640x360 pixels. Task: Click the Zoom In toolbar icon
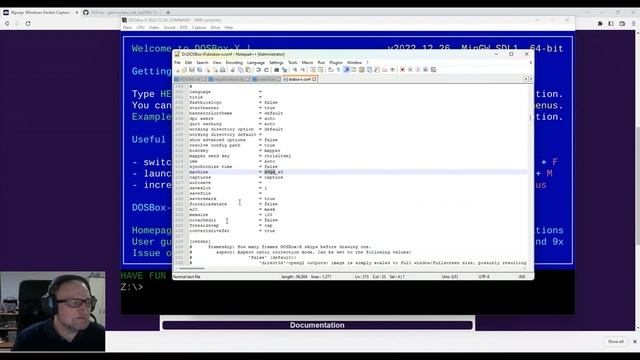point(295,70)
